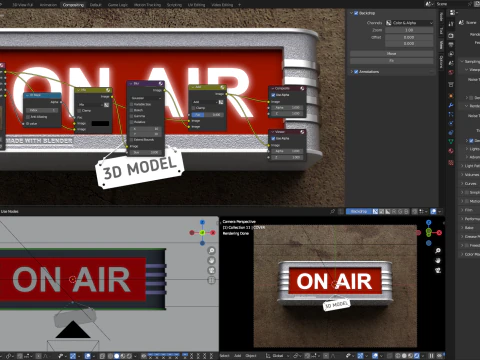Switch to the Animation workspace tab
This screenshot has width=480, height=360.
coord(48,5)
